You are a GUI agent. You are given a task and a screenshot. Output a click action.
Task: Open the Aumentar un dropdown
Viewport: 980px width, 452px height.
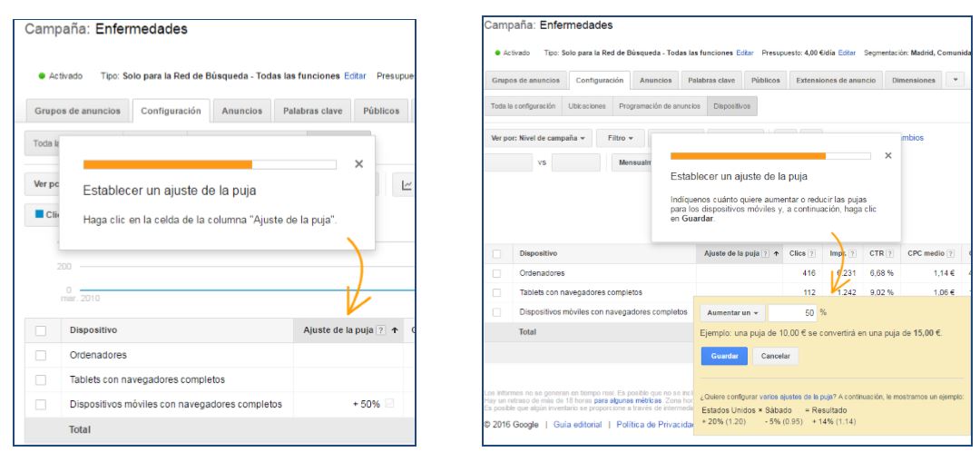click(732, 312)
